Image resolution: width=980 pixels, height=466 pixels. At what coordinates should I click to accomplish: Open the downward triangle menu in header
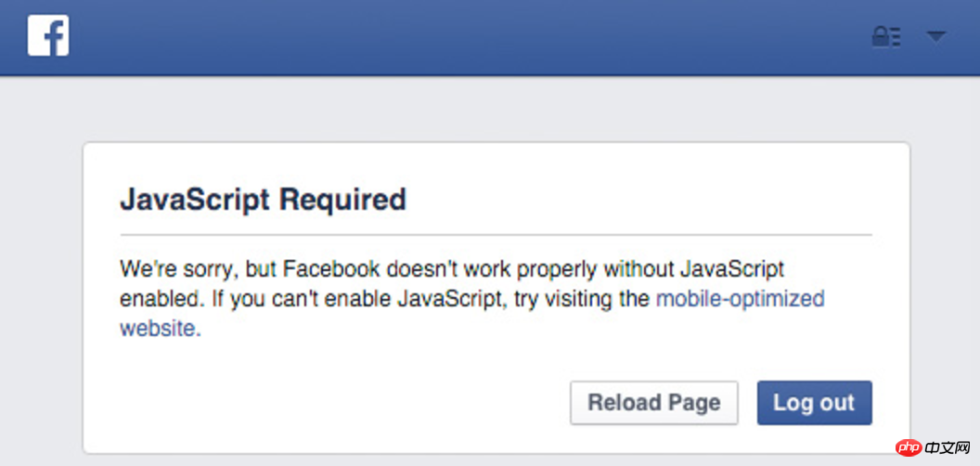click(x=935, y=37)
